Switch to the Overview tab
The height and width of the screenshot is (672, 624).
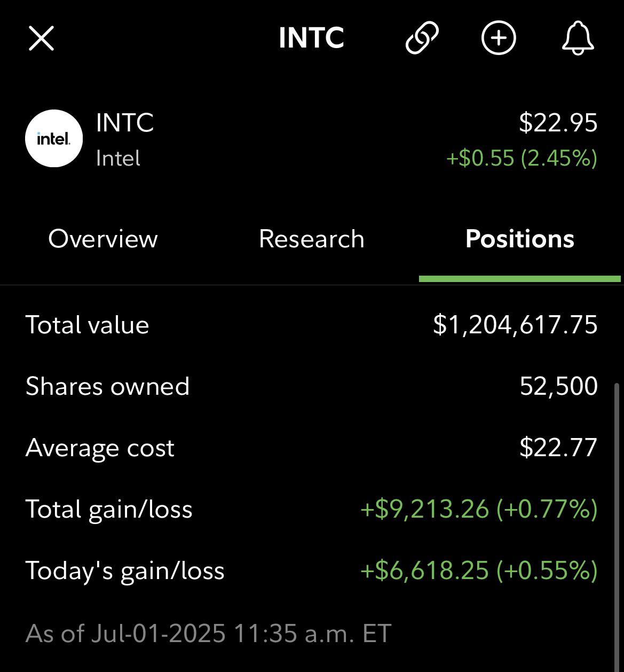click(103, 239)
